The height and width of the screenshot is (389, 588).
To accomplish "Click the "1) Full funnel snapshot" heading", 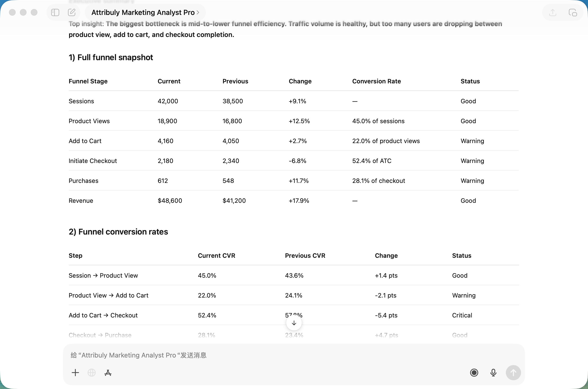I will coord(111,58).
